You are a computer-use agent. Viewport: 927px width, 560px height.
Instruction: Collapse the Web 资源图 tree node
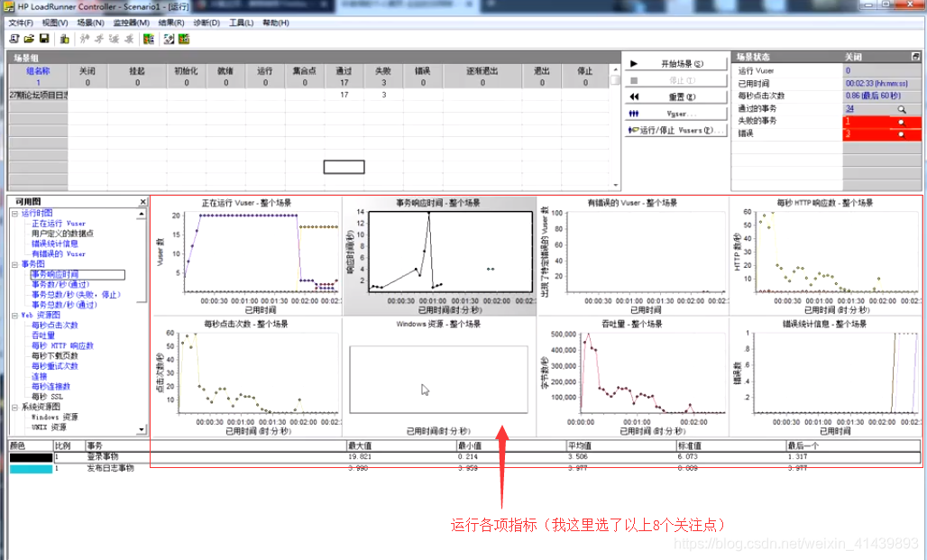tap(14, 316)
